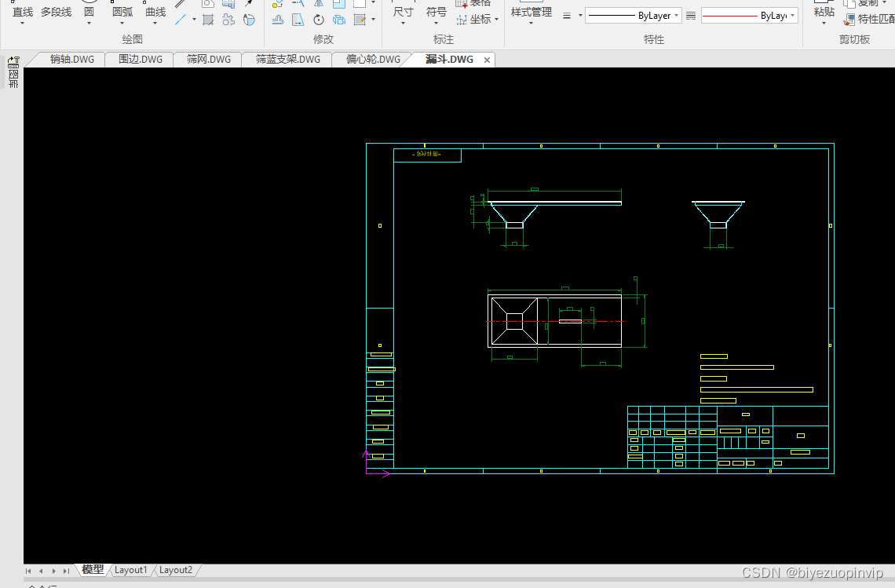This screenshot has height=588, width=895.
Task: Expand the 曲线 dropdown arrow
Action: [155, 24]
